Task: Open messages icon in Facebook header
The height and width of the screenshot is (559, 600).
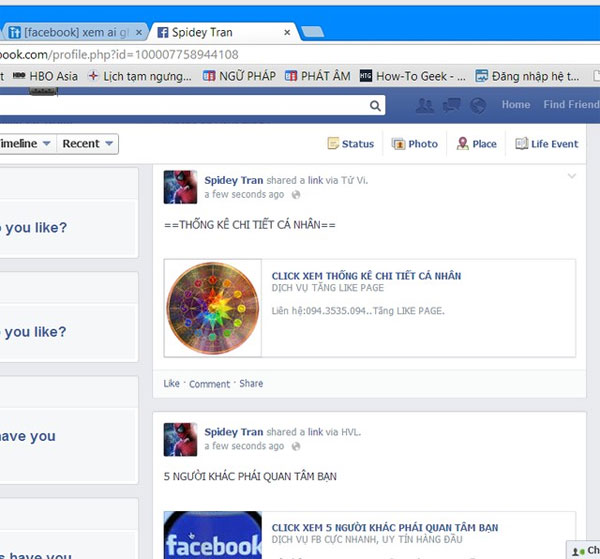Action: [452, 105]
